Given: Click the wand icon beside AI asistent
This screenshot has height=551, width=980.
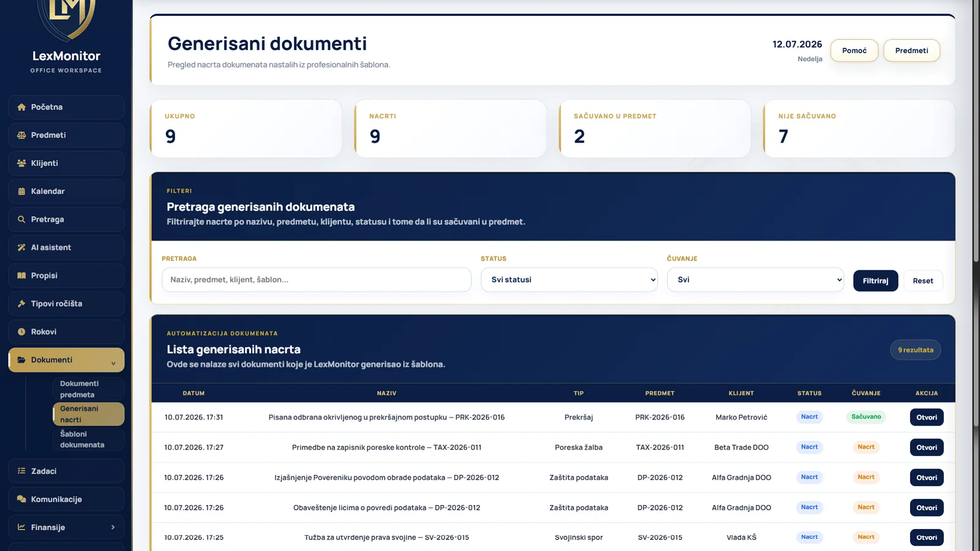Looking at the screenshot, I should point(21,248).
